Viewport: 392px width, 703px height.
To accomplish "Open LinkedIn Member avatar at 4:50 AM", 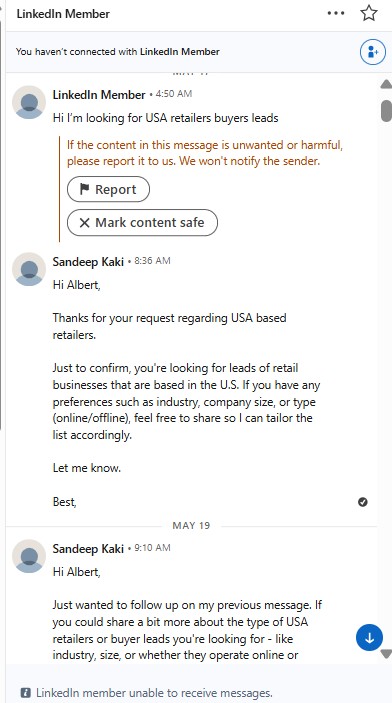I will coord(29,102).
